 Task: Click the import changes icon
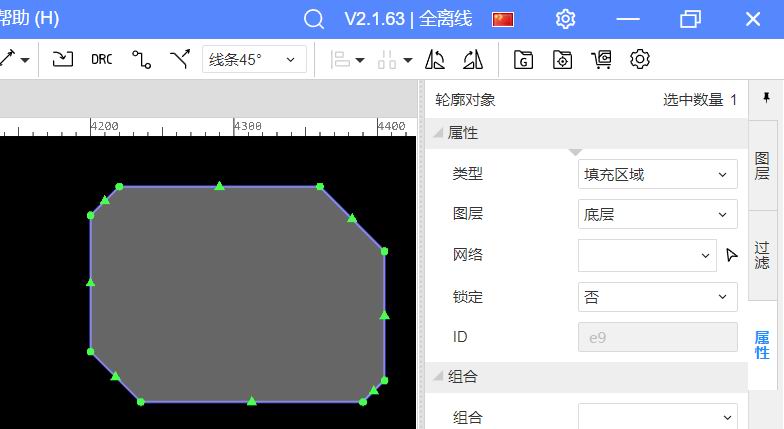[x=62, y=59]
